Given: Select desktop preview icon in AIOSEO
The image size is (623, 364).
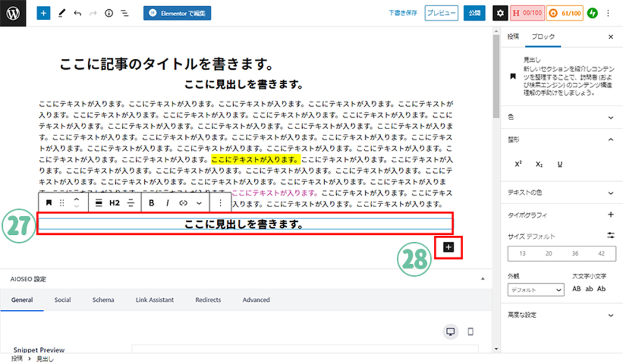Looking at the screenshot, I should tap(451, 332).
